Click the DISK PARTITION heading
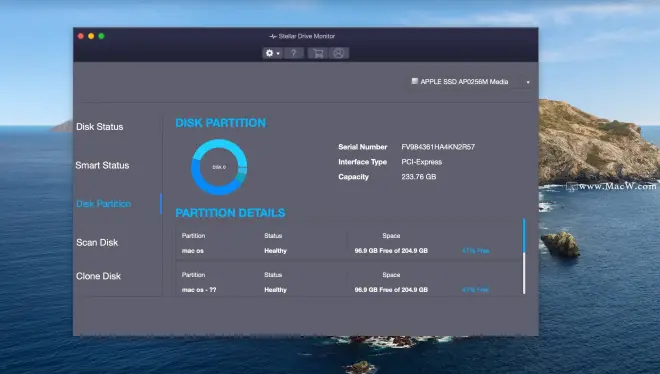The image size is (660, 374). coord(221,123)
